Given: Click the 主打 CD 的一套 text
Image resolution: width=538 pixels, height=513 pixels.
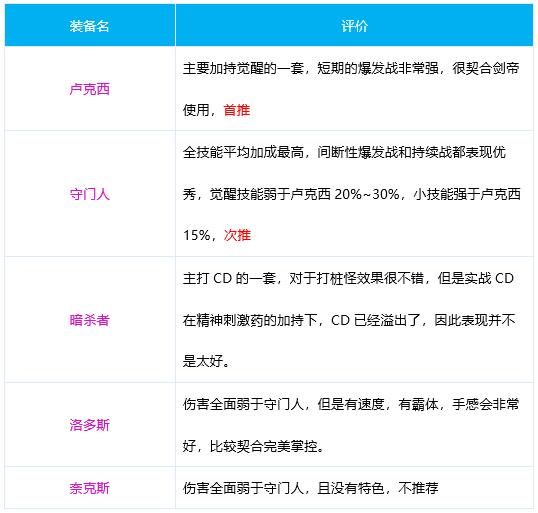Looking at the screenshot, I should [x=229, y=278].
